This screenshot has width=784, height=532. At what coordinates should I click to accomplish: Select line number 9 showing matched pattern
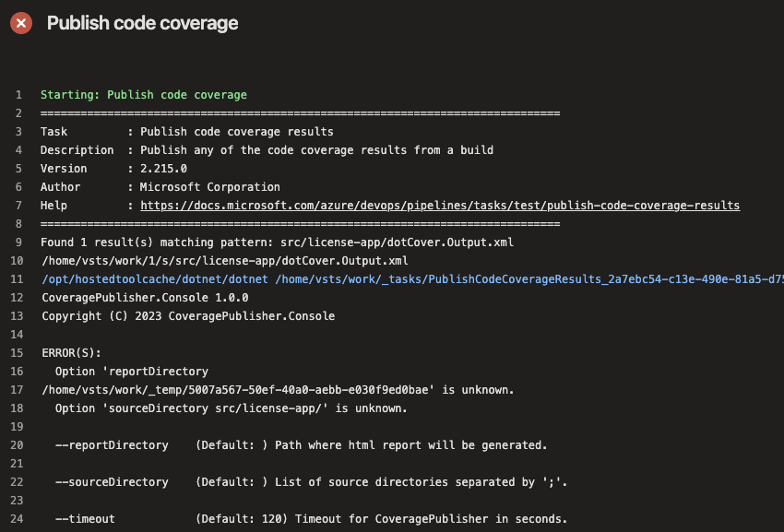pyautogui.click(x=24, y=242)
